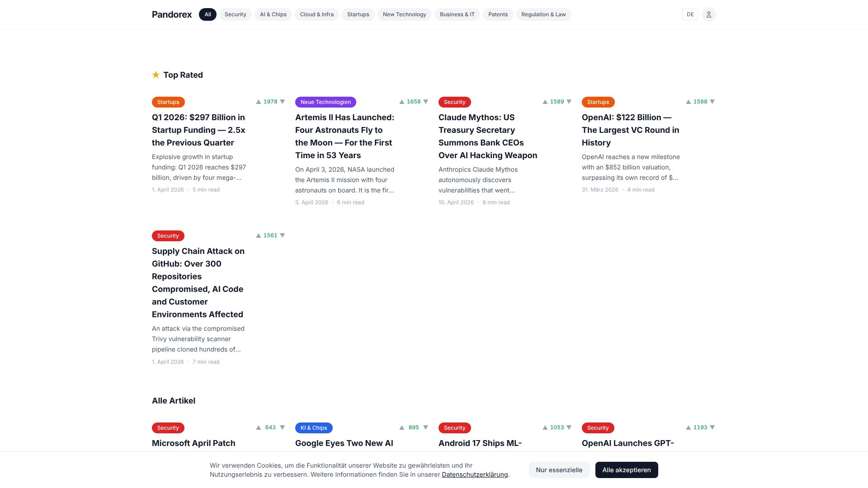
Task: Open the Datenschutzerklärung privacy link
Action: pyautogui.click(x=475, y=474)
